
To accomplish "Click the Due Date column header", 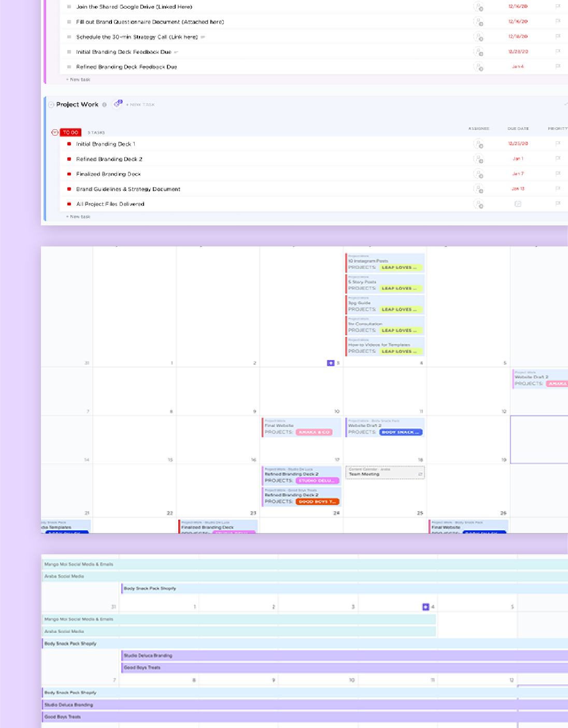I will point(518,129).
